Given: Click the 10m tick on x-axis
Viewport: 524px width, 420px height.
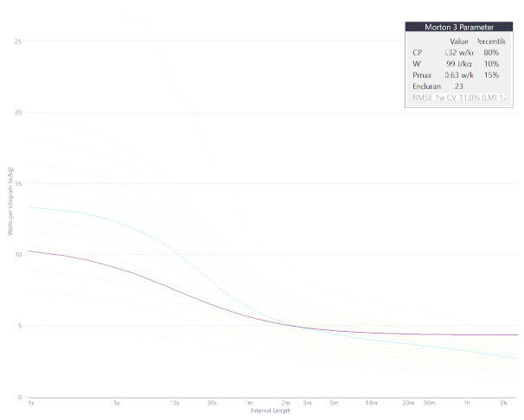Looking at the screenshot, I should pos(371,403).
